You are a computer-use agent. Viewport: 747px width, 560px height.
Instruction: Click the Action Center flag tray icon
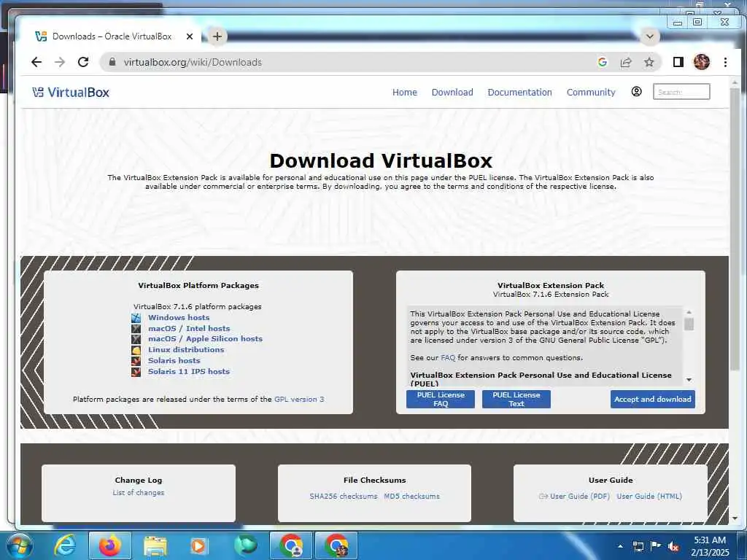(x=656, y=546)
